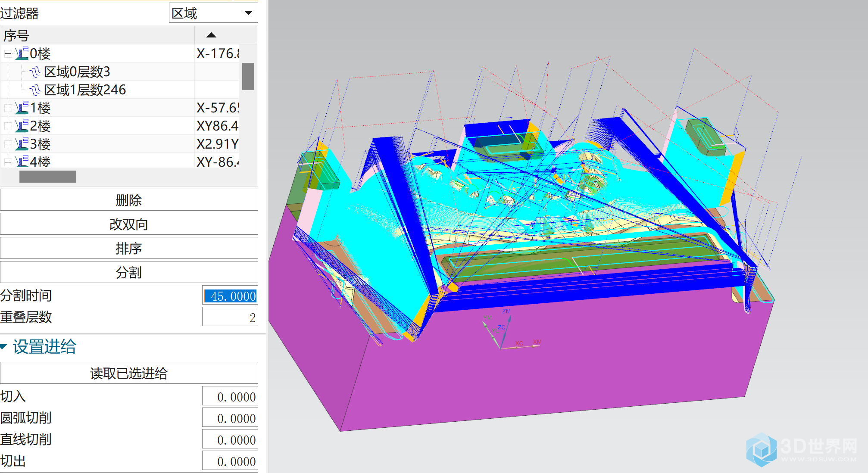Focus the 直线切削 feed input field
Image resolution: width=868 pixels, height=473 pixels.
tap(230, 439)
